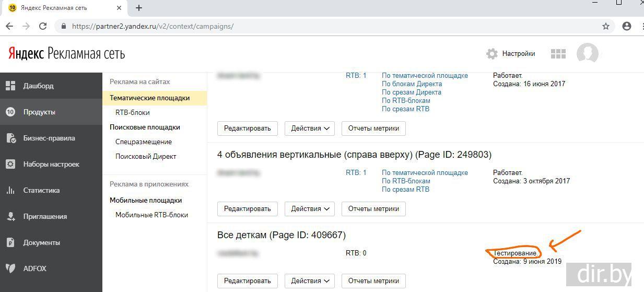This screenshot has width=644, height=292.
Task: Select RTB-блоки in the side menu
Action: click(132, 112)
